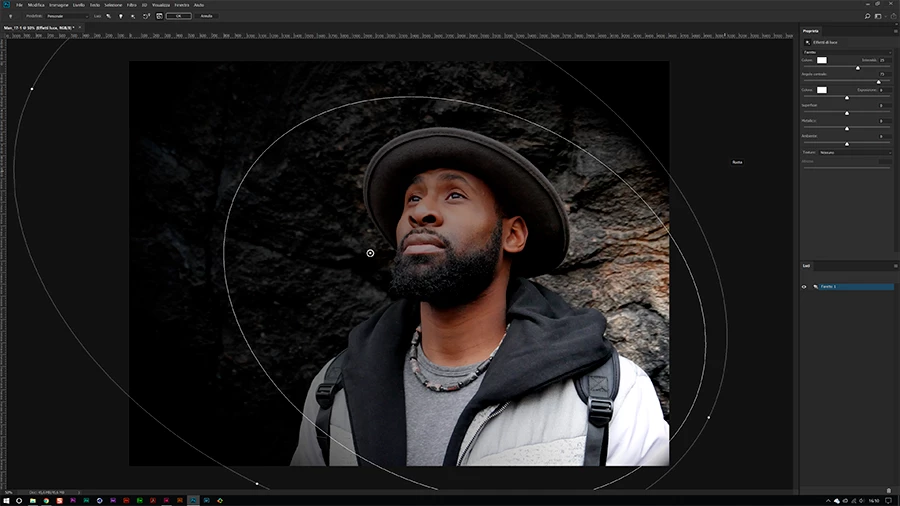The width and height of the screenshot is (900, 506).
Task: Click the light center handle on canvas
Action: [x=370, y=253]
